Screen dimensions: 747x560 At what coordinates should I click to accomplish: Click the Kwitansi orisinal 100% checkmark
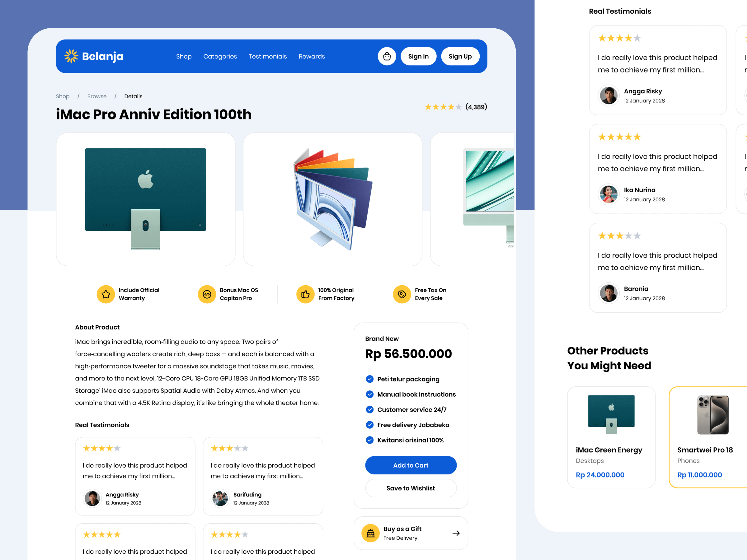pyautogui.click(x=369, y=440)
